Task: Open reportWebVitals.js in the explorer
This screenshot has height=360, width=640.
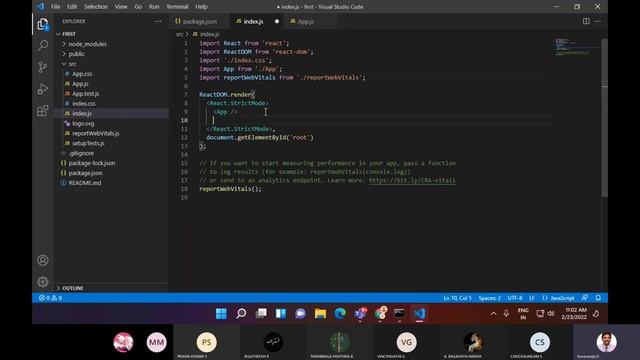Action: click(x=96, y=133)
